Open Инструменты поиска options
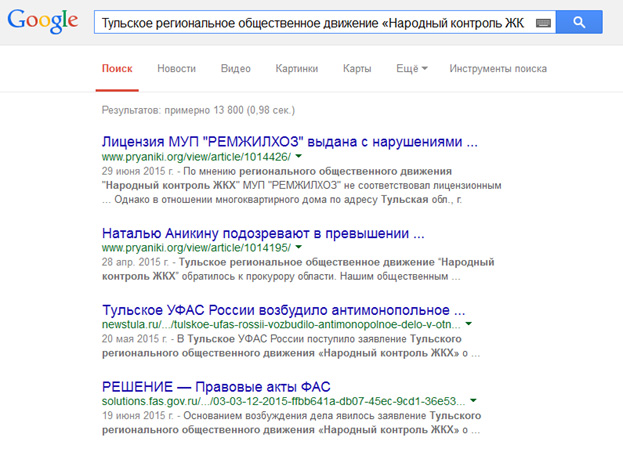 (x=497, y=69)
